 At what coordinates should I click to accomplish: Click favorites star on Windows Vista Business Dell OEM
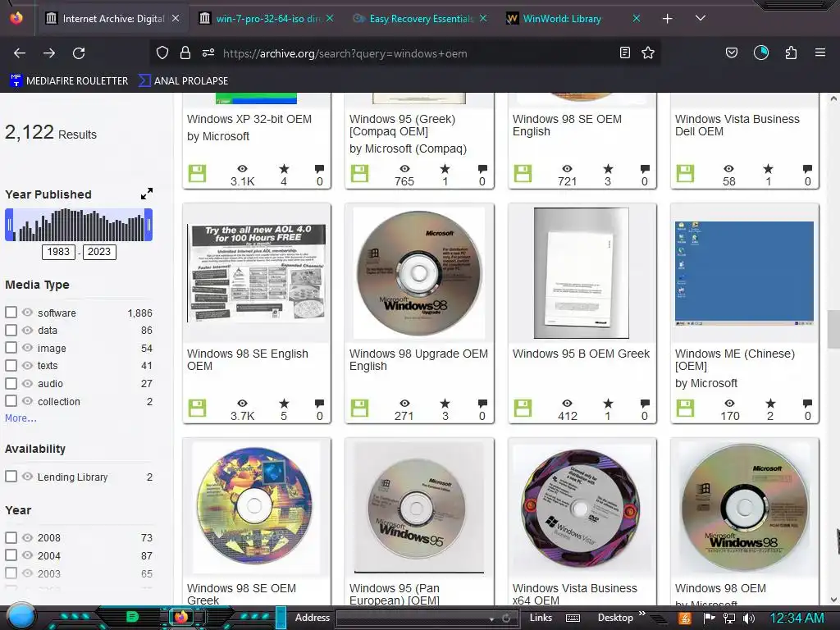768,169
